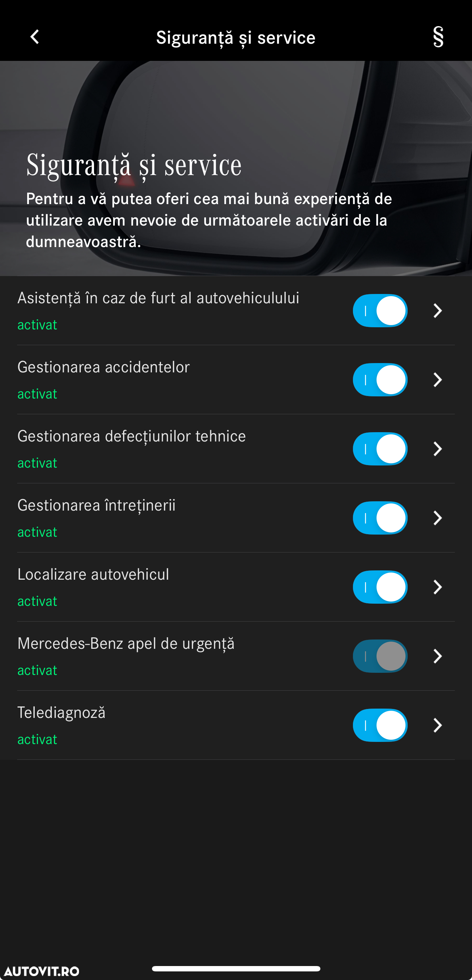The image size is (472, 980).
Task: Open Localizare autovehicul chevron
Action: (438, 587)
